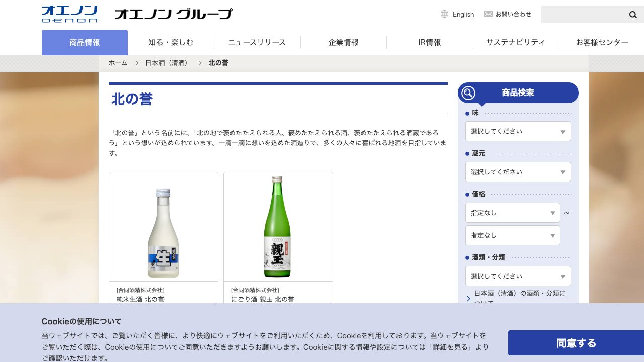Screen dimensions: 644x362
Task: Click the search magnifier icon in header
Action: [633, 15]
